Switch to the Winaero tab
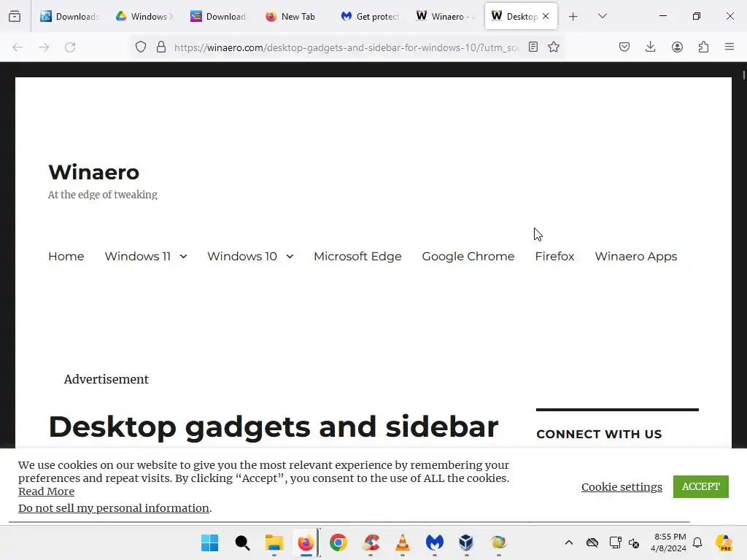747x560 pixels. click(x=445, y=16)
